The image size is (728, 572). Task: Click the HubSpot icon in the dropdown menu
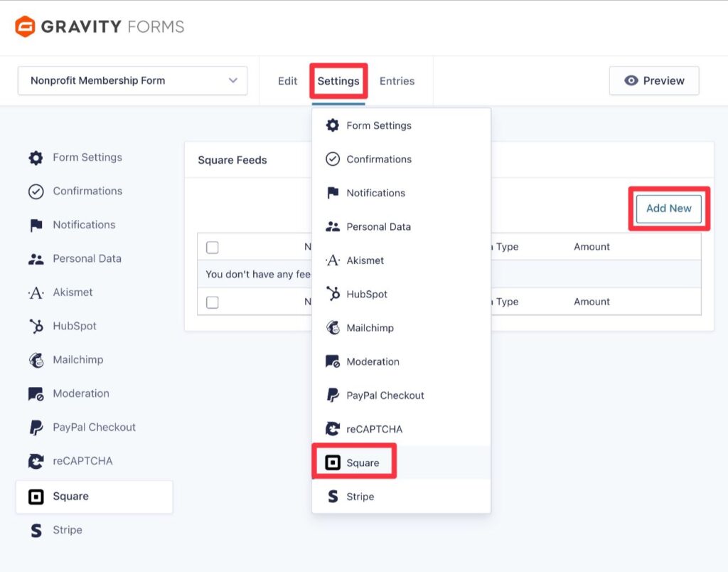(333, 294)
